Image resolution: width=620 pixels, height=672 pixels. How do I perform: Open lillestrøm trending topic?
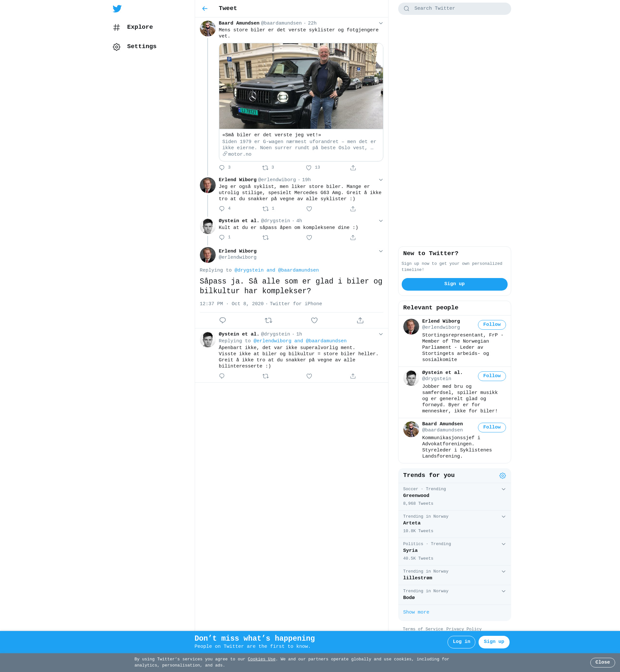point(454,575)
